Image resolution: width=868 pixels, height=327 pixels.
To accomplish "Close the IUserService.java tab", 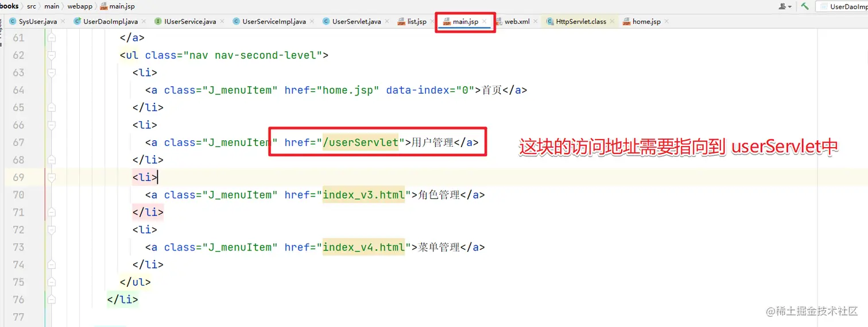I will [x=222, y=21].
